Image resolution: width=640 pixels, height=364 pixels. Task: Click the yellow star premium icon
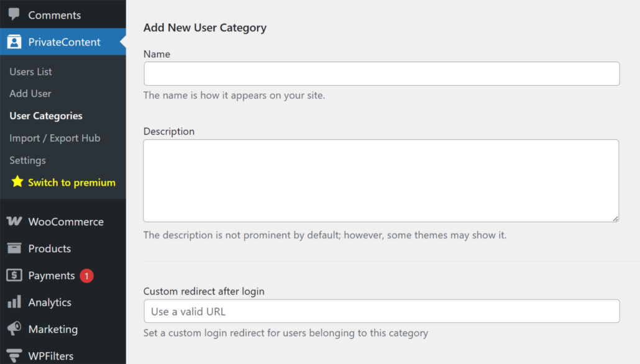pyautogui.click(x=17, y=181)
